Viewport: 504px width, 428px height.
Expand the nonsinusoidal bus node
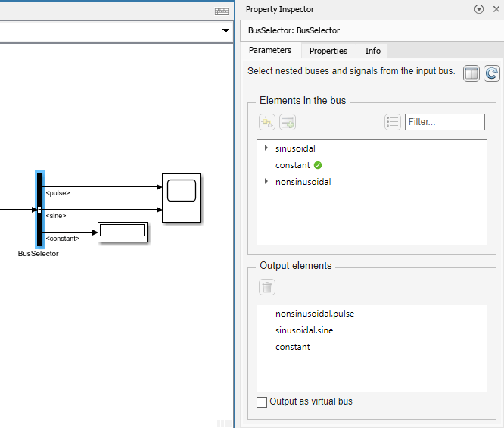point(266,181)
